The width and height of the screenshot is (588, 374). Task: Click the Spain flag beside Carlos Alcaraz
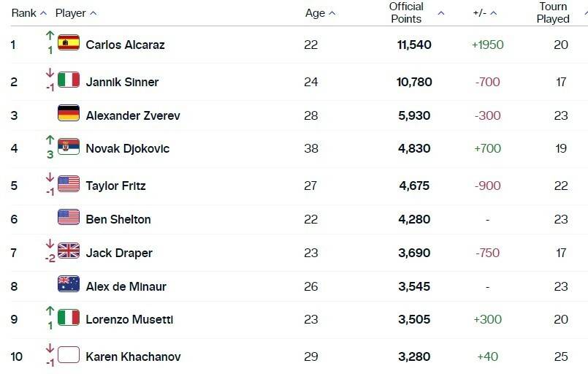[69, 43]
